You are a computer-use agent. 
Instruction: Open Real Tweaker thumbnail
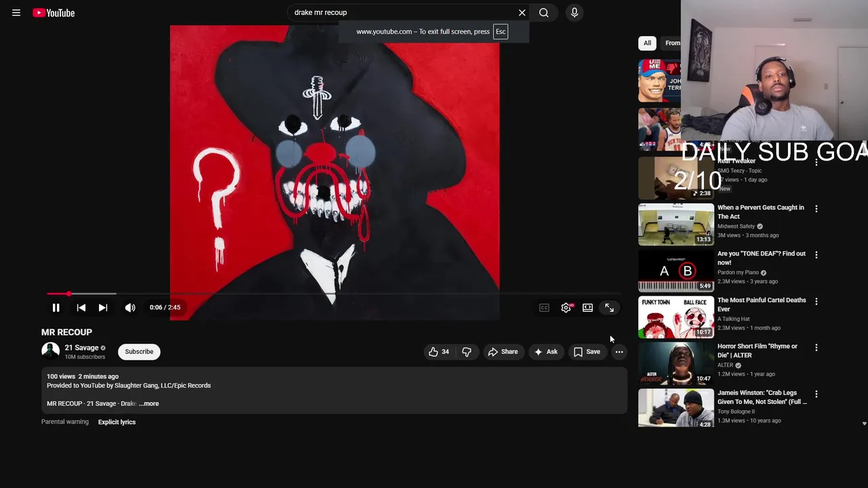click(676, 178)
